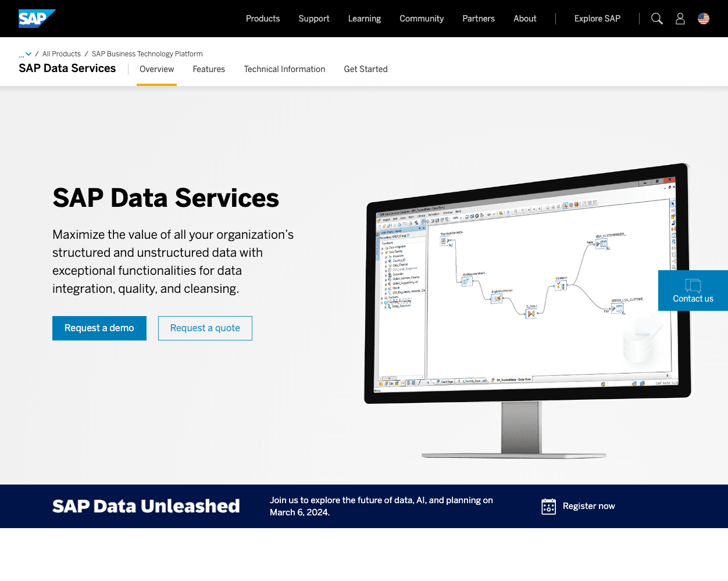The image size is (728, 581).
Task: Change country via US flag icon
Action: click(x=704, y=19)
